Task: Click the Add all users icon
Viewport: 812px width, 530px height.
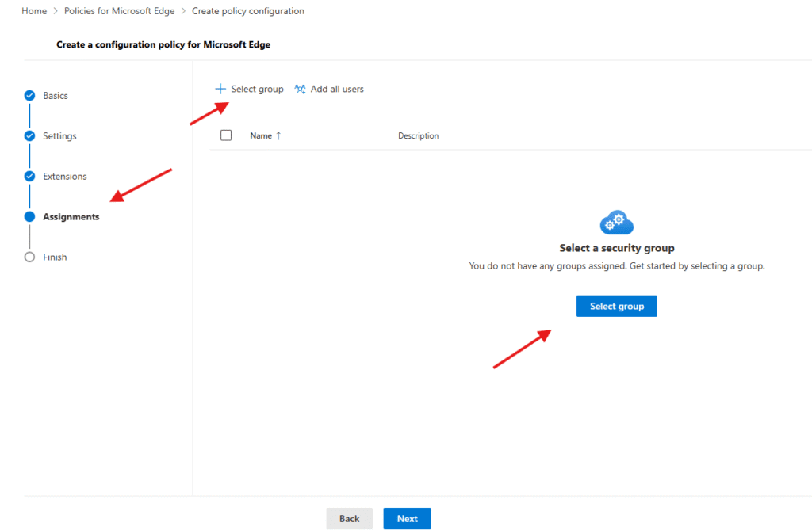Action: (x=300, y=90)
